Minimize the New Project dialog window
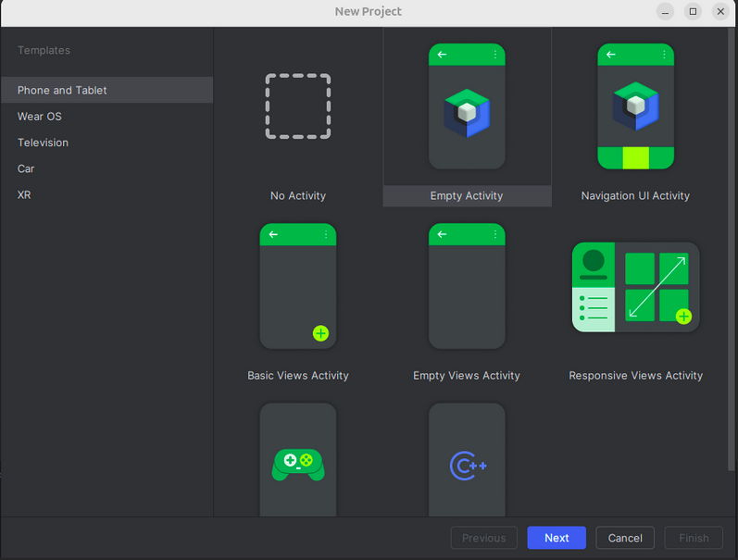738x560 pixels. click(665, 11)
